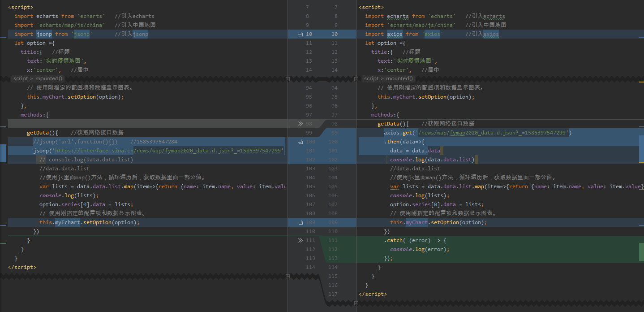Click 'myEchart' in the left pane line 109

[68, 222]
